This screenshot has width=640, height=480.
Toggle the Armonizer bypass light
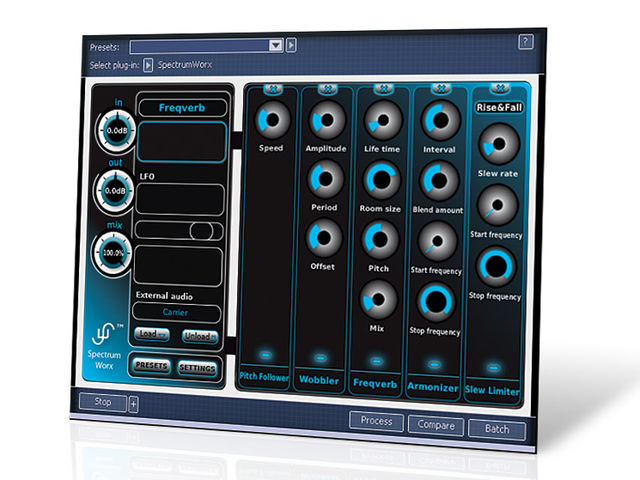tap(435, 364)
